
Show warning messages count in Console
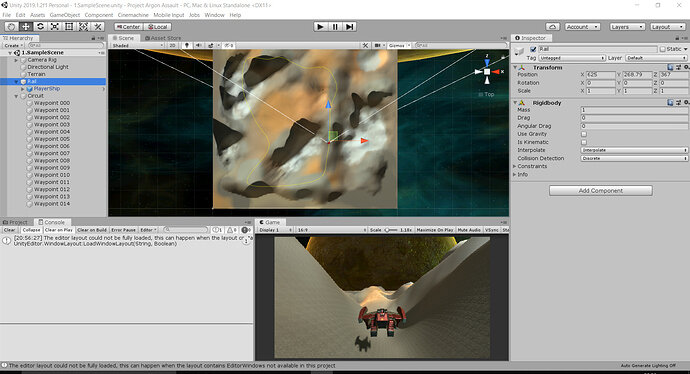point(232,230)
